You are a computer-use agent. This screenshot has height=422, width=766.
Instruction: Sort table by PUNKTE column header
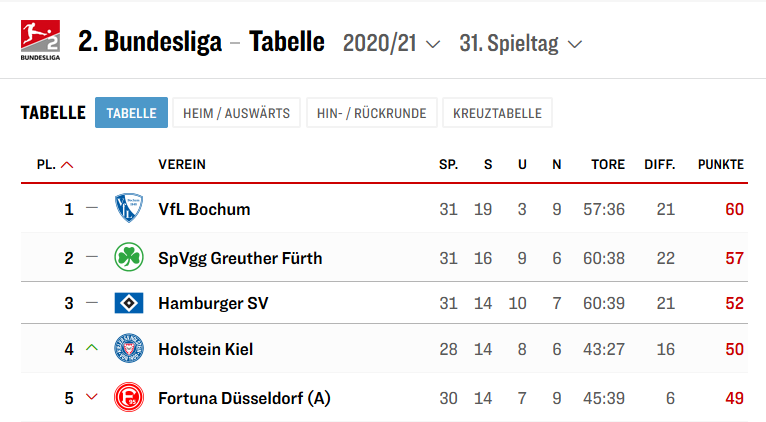721,165
